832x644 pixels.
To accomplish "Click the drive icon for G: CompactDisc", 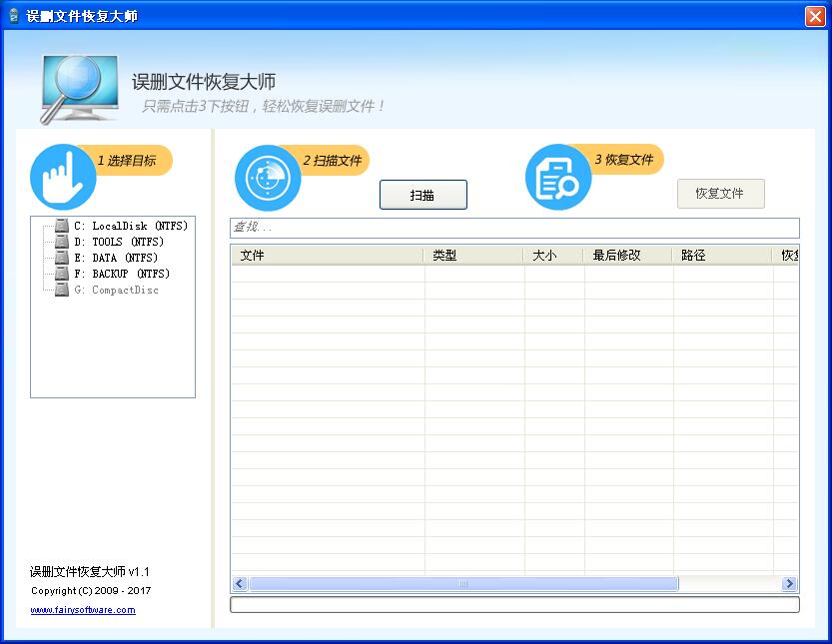I will coord(62,290).
